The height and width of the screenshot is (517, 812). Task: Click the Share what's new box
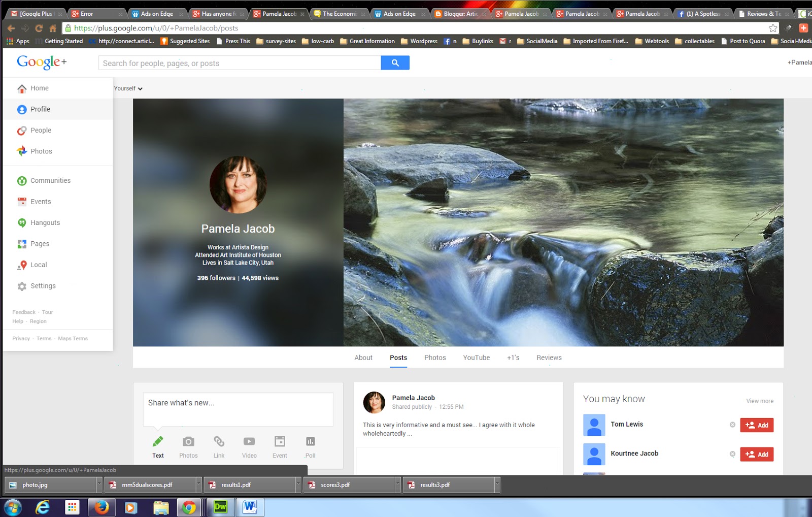click(238, 409)
